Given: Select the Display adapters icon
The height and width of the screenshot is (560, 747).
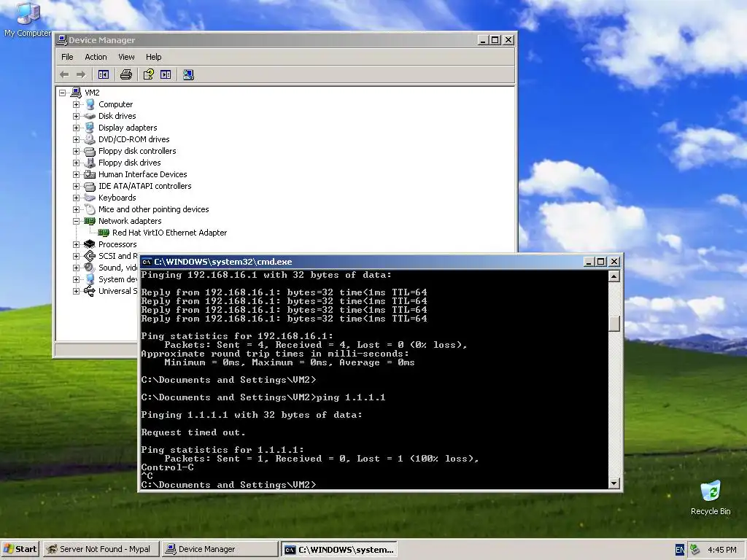Looking at the screenshot, I should pos(90,128).
